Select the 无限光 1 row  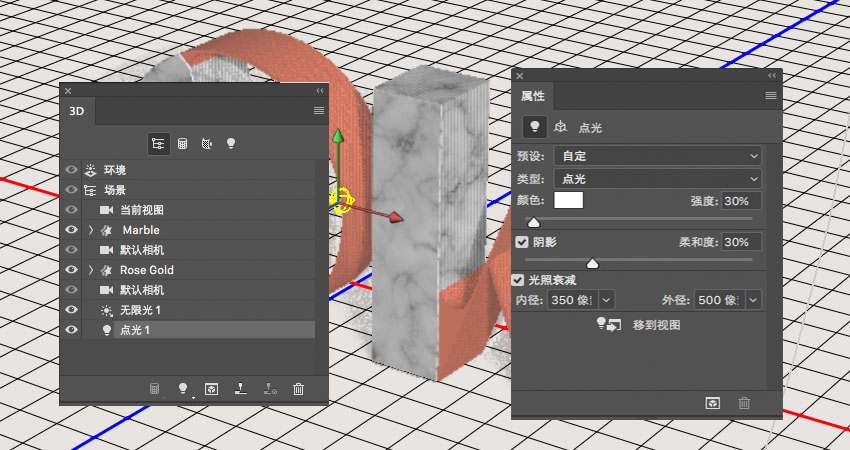pos(198,310)
